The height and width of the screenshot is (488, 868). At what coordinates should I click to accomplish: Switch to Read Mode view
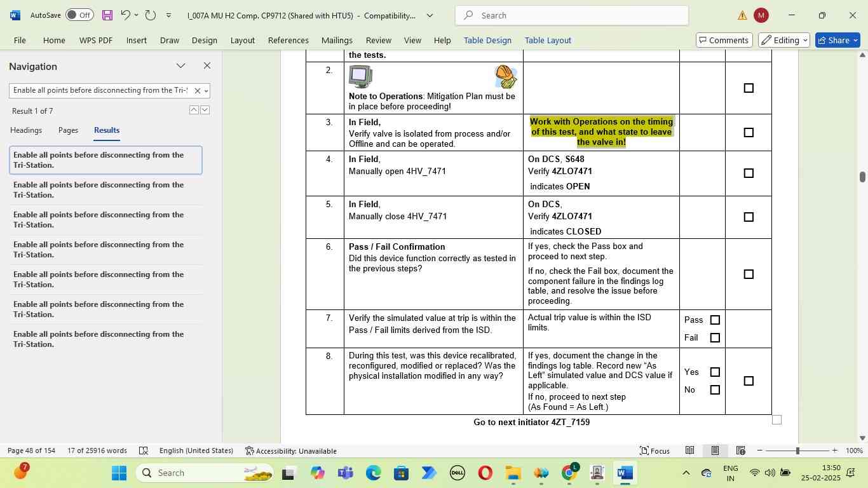(689, 451)
